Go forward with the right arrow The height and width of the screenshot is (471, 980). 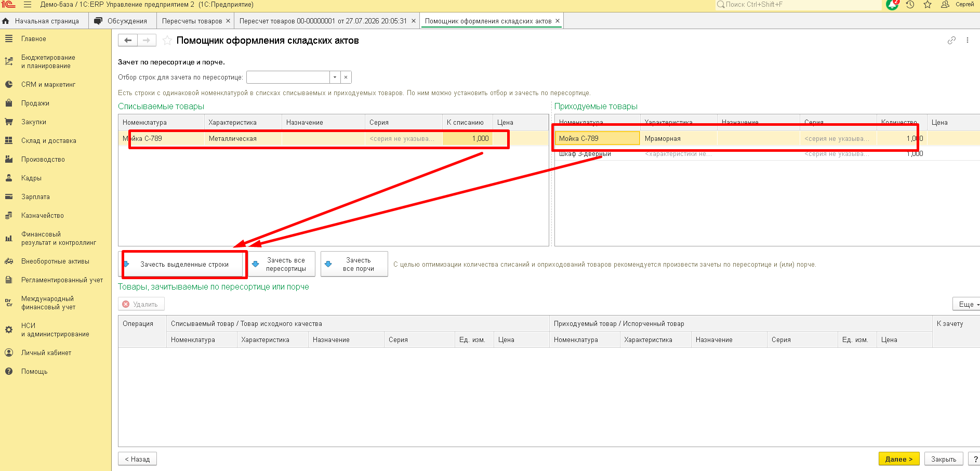pyautogui.click(x=147, y=41)
